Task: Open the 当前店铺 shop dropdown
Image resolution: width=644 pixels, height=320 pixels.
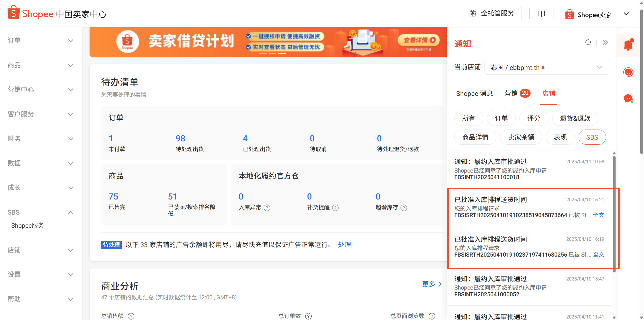Action: click(x=547, y=67)
